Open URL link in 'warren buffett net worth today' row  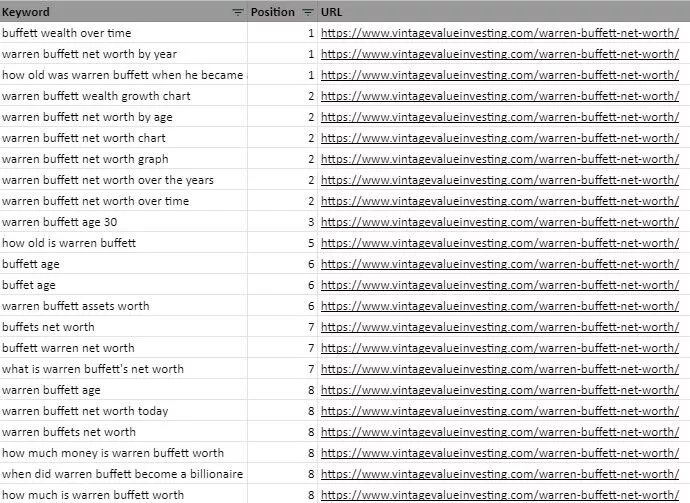pyautogui.click(x=500, y=411)
